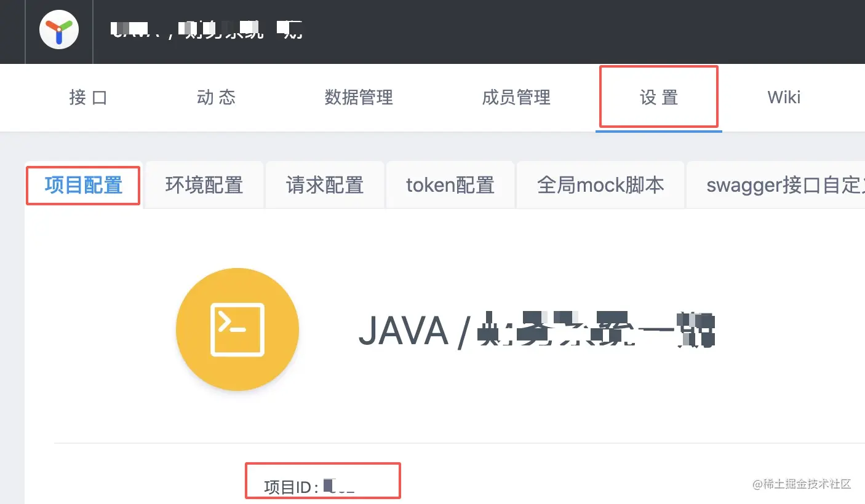Click the dark top navigation bar logo area
The width and height of the screenshot is (865, 504).
(58, 29)
